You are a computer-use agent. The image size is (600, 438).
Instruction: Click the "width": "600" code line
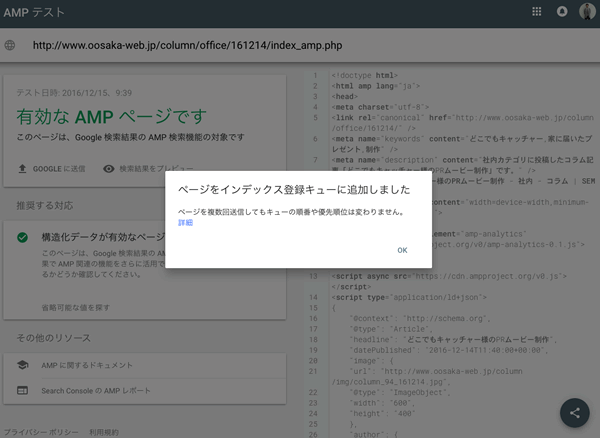pyautogui.click(x=382, y=403)
